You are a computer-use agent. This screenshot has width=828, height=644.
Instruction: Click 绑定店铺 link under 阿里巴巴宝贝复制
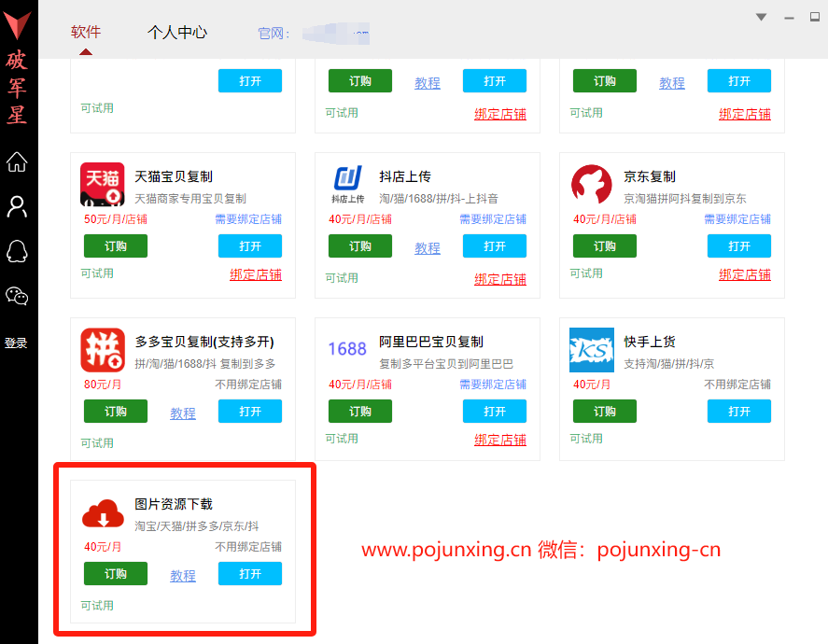[500, 440]
